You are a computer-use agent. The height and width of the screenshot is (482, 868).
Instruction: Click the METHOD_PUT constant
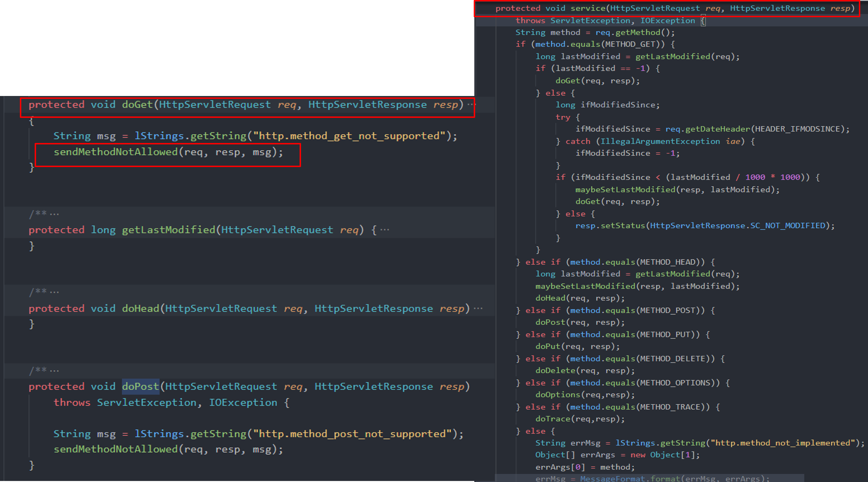(665, 334)
